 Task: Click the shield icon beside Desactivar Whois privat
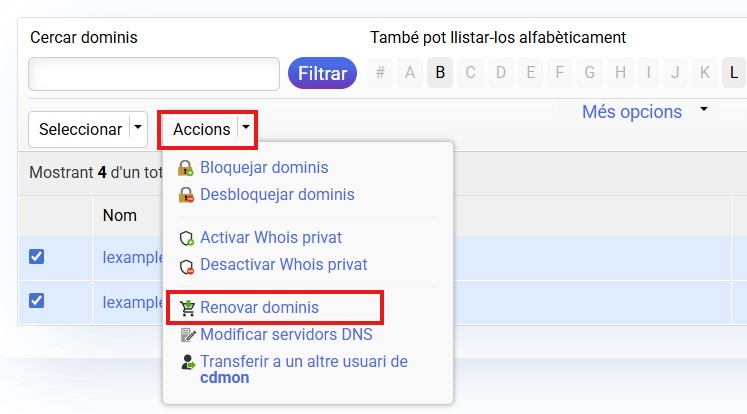tap(185, 266)
